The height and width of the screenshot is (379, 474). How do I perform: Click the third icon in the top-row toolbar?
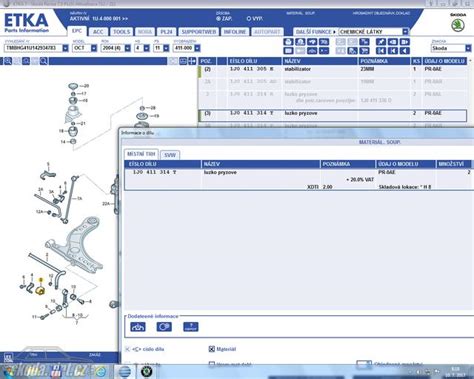(312, 42)
